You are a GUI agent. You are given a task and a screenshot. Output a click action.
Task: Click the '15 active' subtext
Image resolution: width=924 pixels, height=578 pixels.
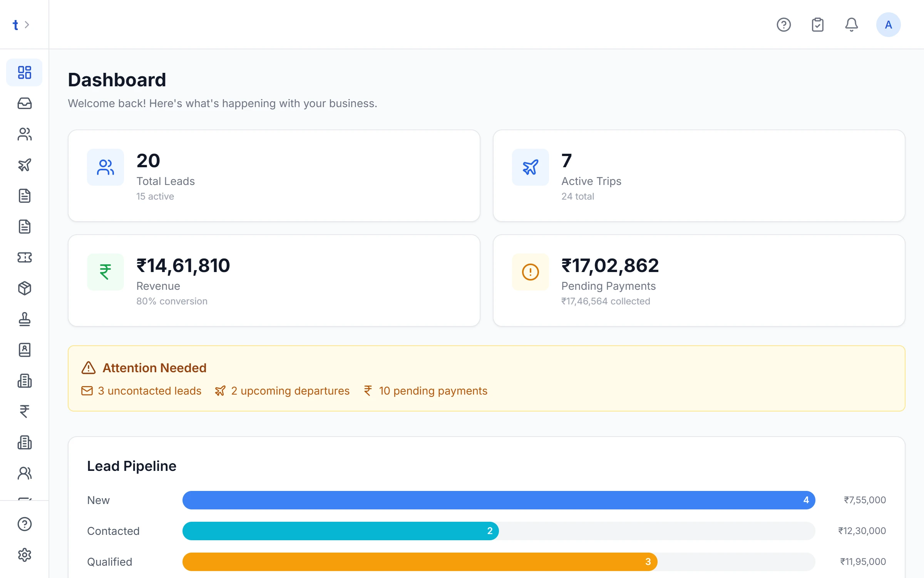click(x=155, y=196)
